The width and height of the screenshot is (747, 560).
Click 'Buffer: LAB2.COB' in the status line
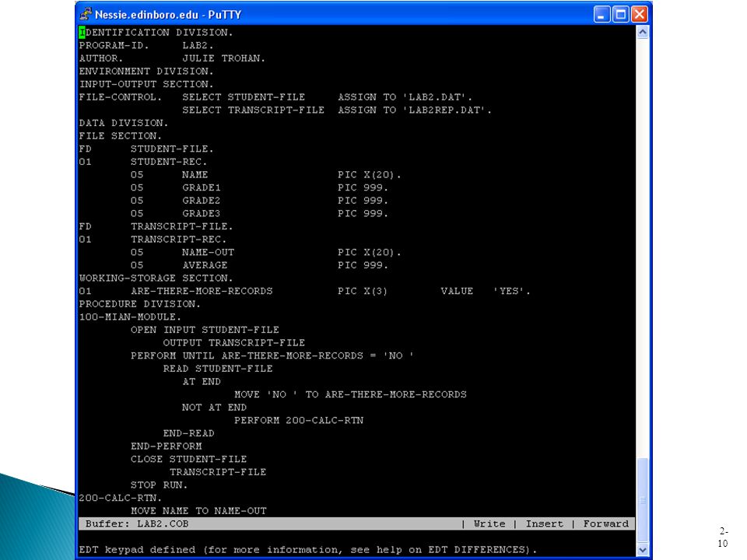pyautogui.click(x=137, y=523)
